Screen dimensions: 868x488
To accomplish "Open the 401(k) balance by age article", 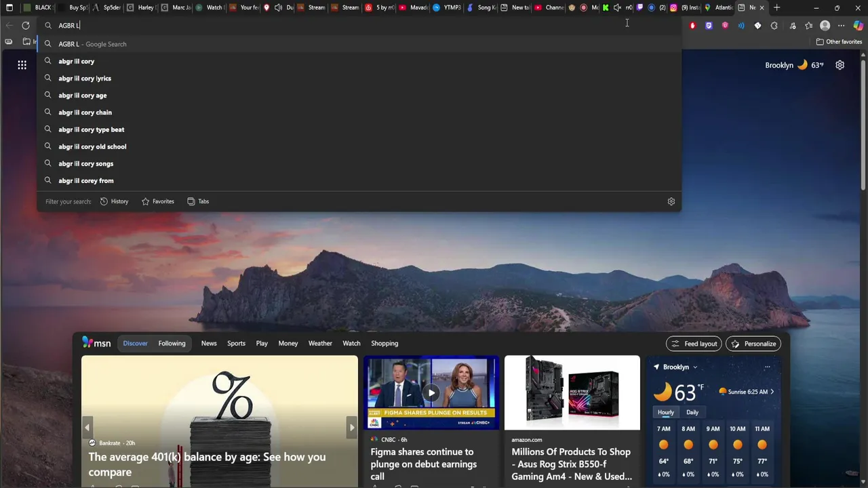I will (207, 464).
